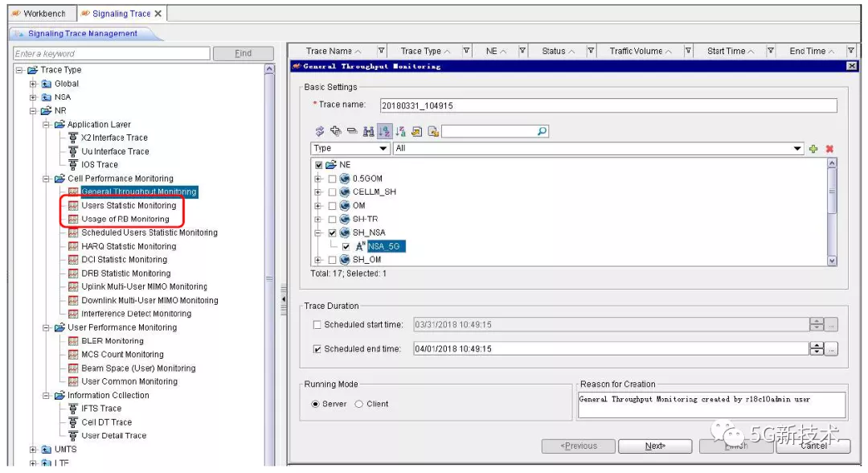The image size is (868, 473).
Task: Collapse the NR folder in trace tree
Action: click(33, 111)
